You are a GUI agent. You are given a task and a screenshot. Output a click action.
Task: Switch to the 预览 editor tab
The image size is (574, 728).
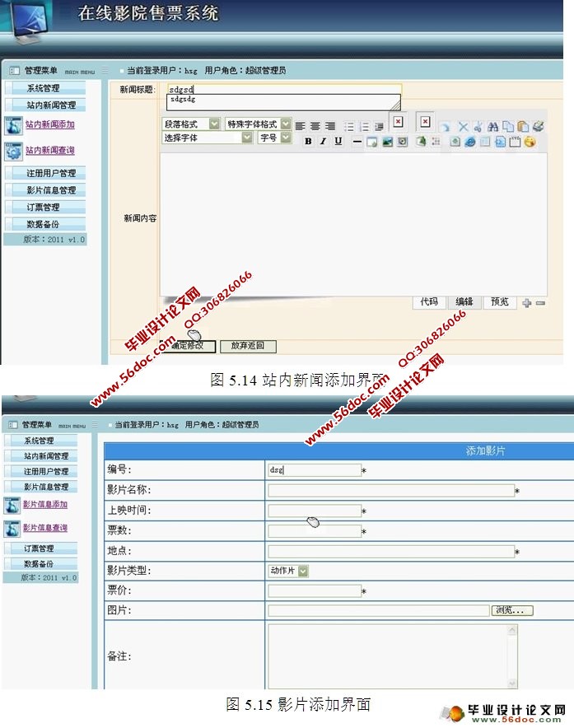click(x=499, y=302)
